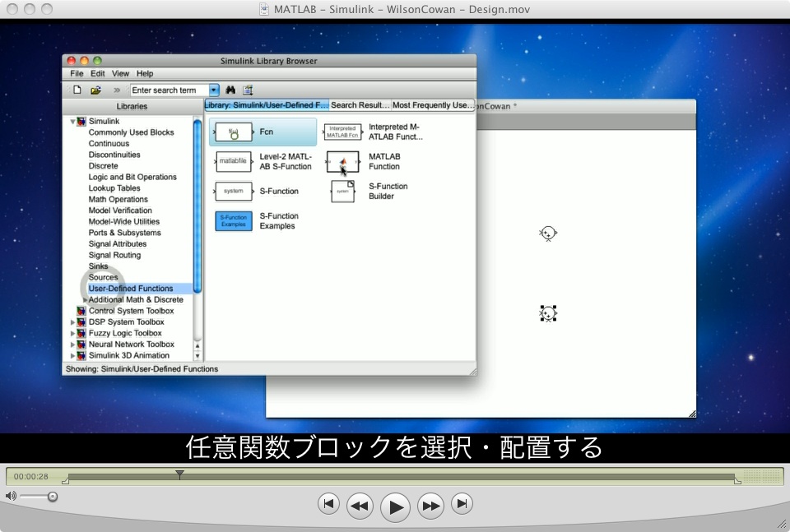Collapse the Simulink library tree node
The height and width of the screenshot is (532, 790).
coord(72,122)
